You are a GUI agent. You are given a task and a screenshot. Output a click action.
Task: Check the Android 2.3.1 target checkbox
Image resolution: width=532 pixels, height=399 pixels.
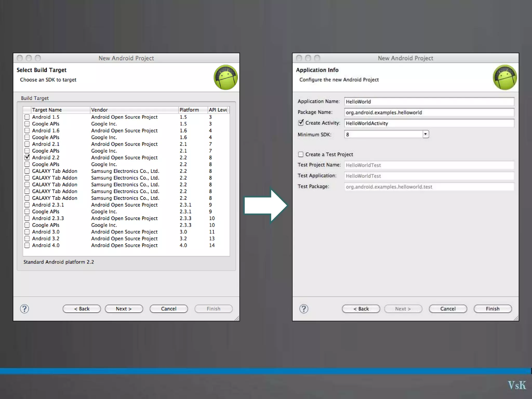point(27,205)
